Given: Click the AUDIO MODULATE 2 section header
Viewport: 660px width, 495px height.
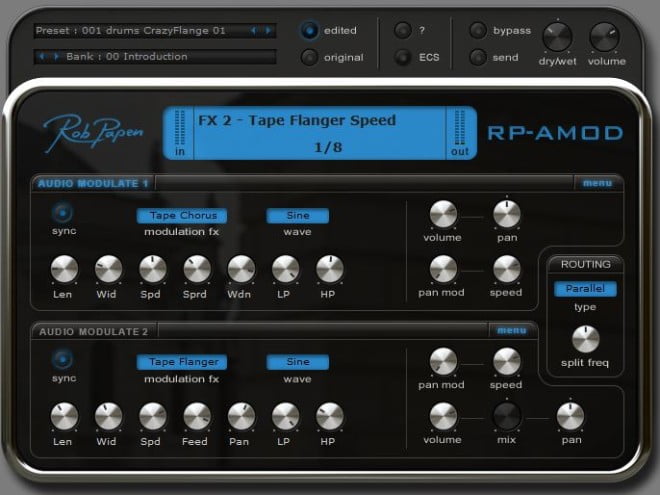Looking at the screenshot, I should point(93,331).
